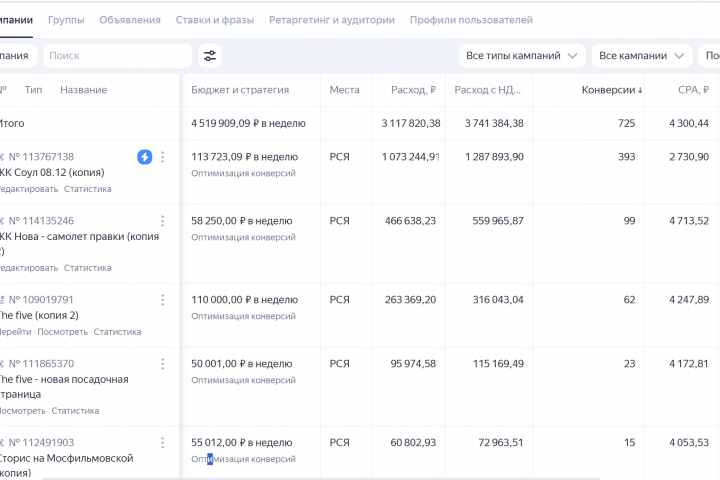Viewport: 720px width, 480px height.
Task: Click Посмотреть link under The five (копия 2)
Action: point(62,332)
